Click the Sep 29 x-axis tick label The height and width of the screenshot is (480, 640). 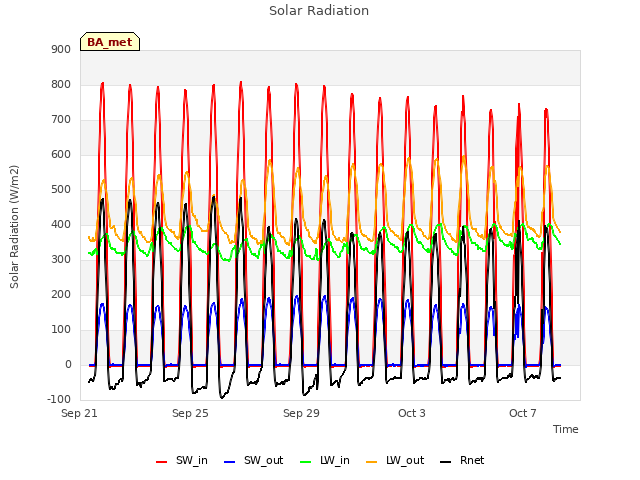301,413
